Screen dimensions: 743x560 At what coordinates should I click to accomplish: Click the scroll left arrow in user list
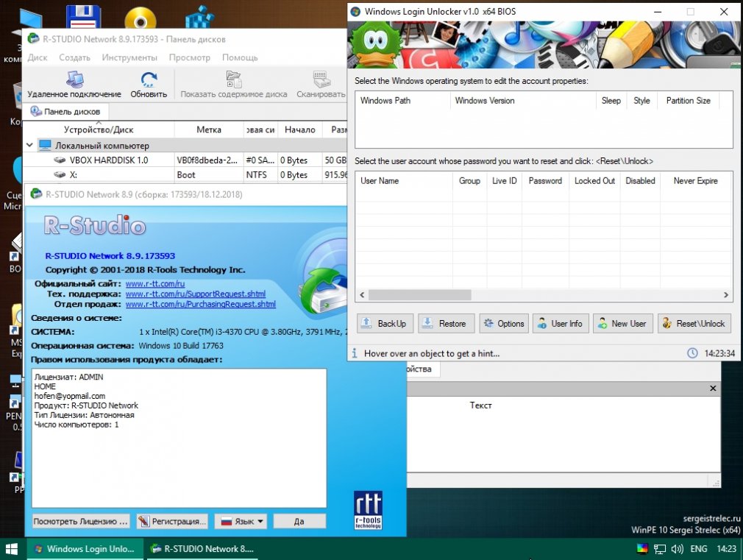[x=362, y=294]
